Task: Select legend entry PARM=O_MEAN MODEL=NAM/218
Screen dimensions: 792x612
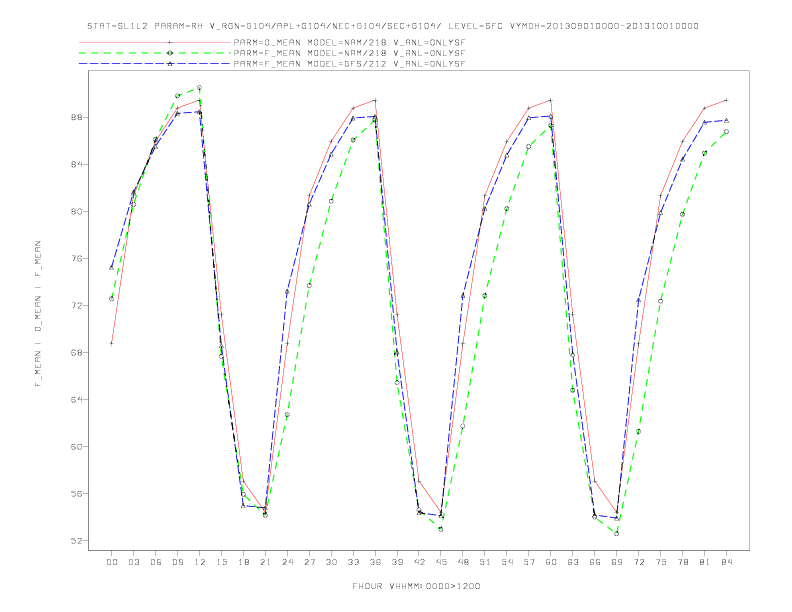Action: [349, 42]
